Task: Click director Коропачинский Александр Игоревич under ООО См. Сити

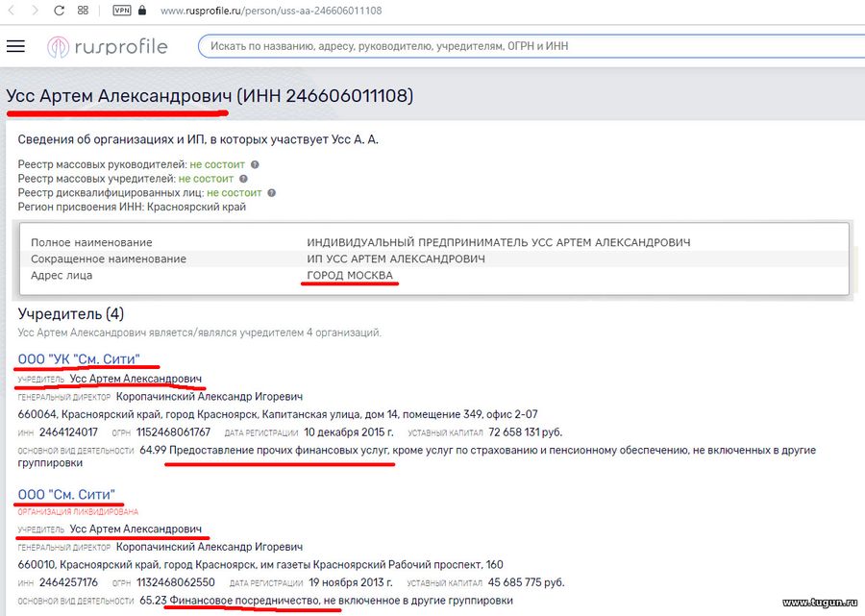Action: coord(210,547)
